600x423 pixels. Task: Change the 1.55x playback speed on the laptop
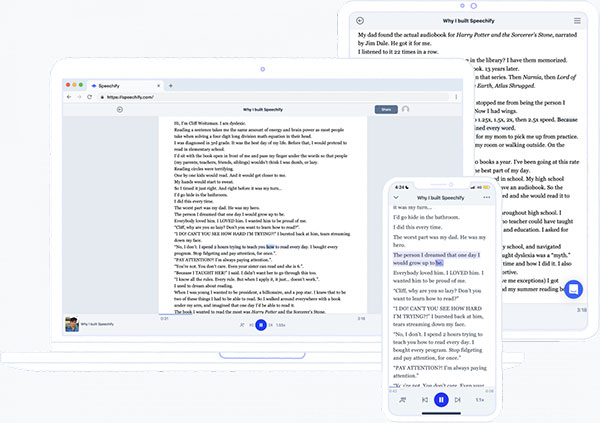(x=280, y=325)
